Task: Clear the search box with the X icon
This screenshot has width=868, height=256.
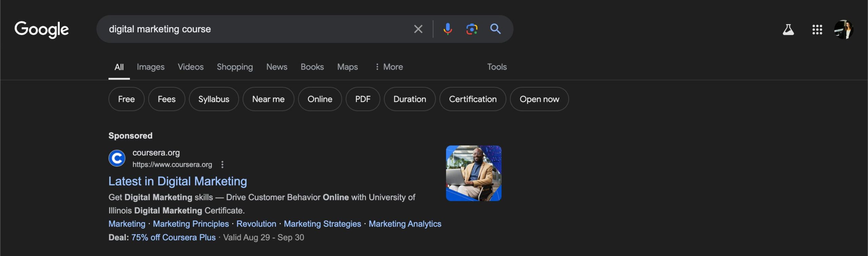Action: point(418,29)
